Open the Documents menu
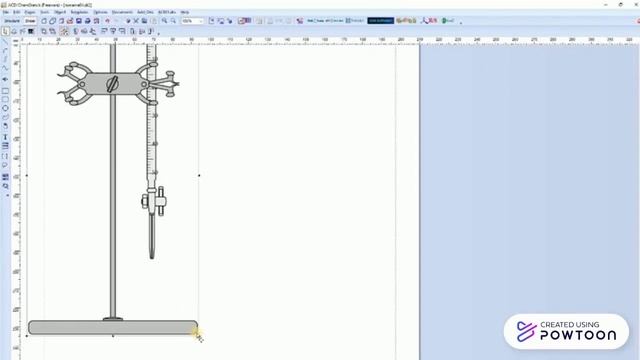The height and width of the screenshot is (360, 640). coord(122,12)
